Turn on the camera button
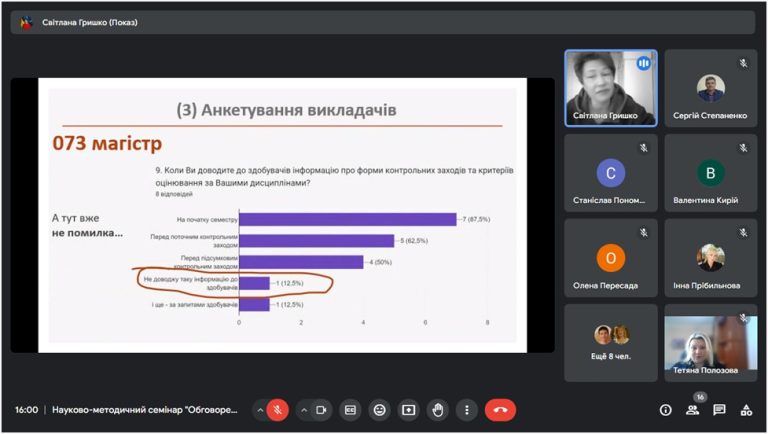Image resolution: width=768 pixels, height=434 pixels. click(321, 410)
